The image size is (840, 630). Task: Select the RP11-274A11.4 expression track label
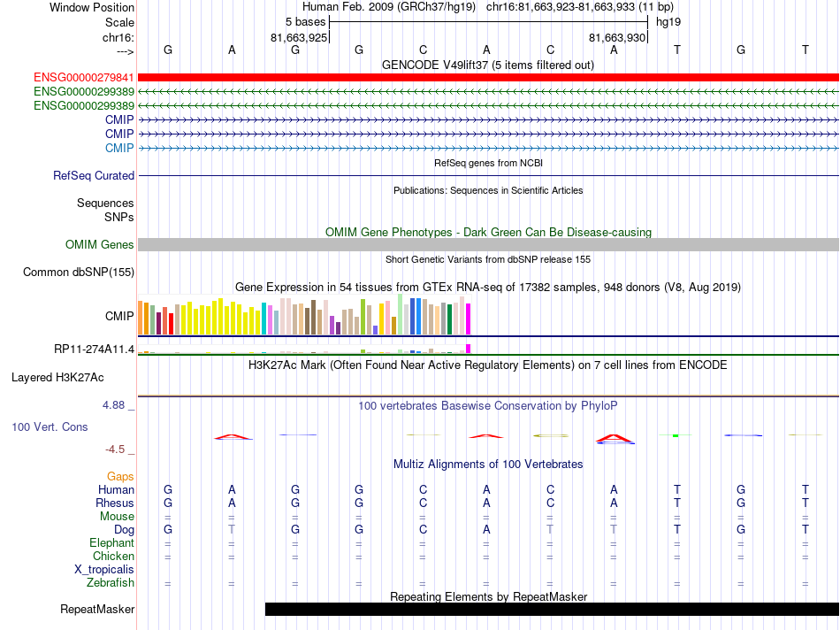tap(95, 349)
